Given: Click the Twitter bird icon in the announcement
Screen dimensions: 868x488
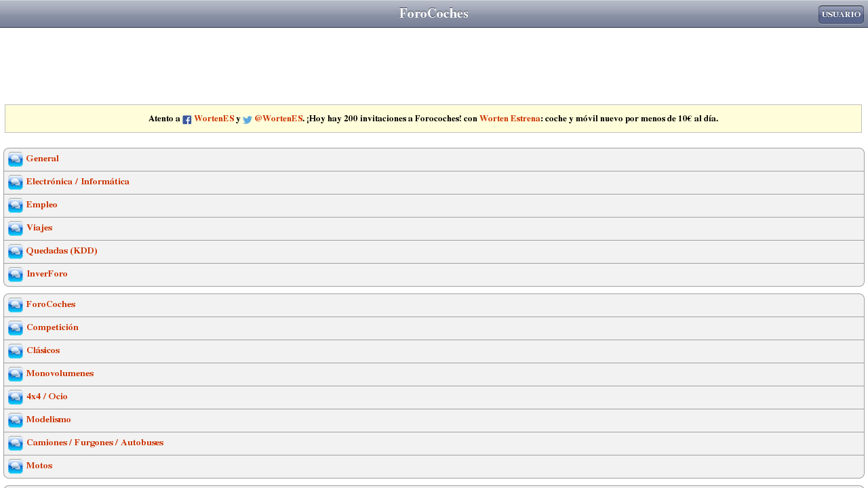Looking at the screenshot, I should 248,120.
